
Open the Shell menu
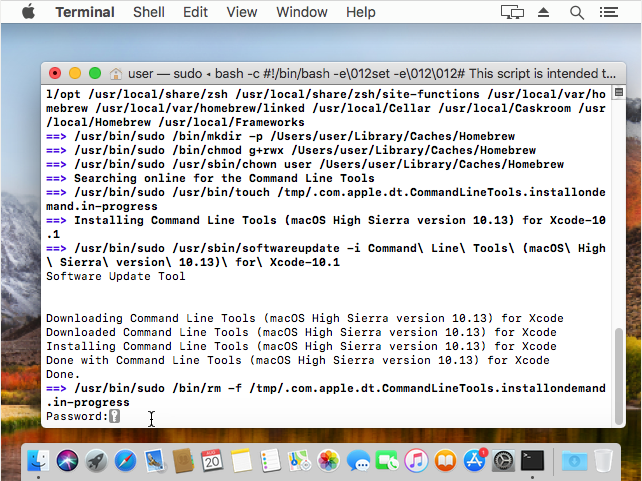pos(149,12)
